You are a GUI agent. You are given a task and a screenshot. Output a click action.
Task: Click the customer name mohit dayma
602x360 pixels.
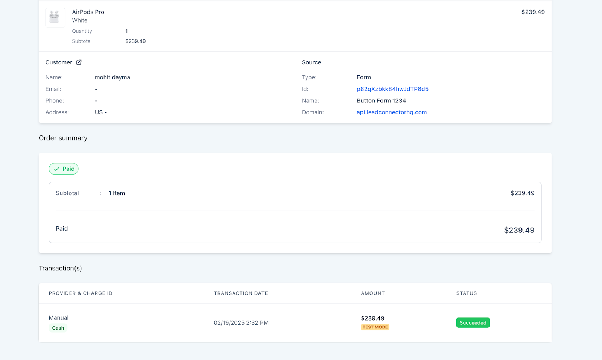(x=112, y=77)
